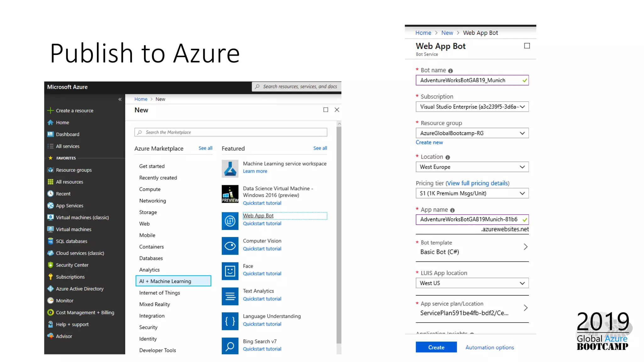Click App name info icon
The width and height of the screenshot is (644, 362).
tap(452, 210)
